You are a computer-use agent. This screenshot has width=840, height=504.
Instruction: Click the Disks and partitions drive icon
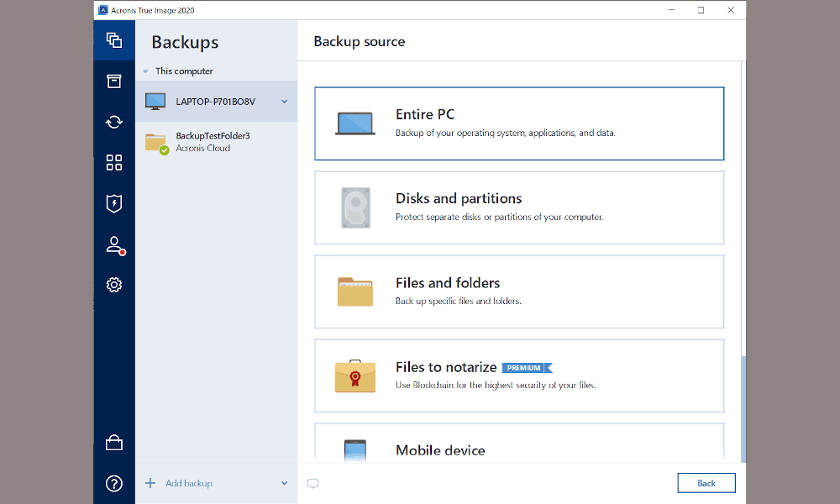355,207
